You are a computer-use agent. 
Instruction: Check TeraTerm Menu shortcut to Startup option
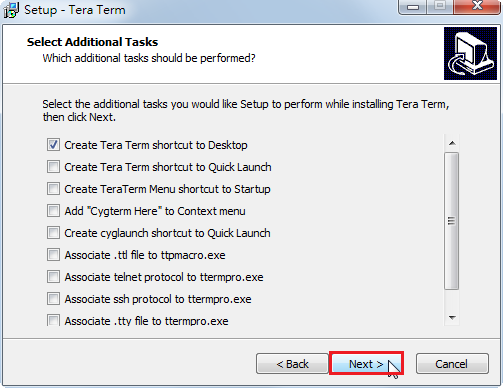(53, 189)
